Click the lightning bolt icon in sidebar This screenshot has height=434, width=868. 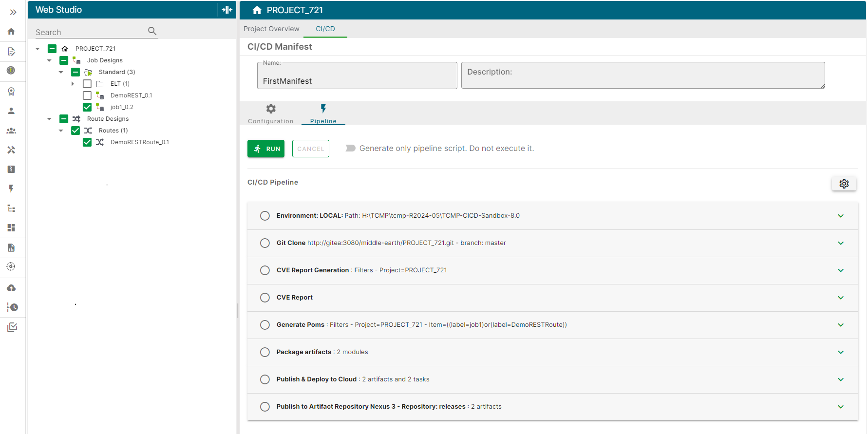[x=11, y=189]
